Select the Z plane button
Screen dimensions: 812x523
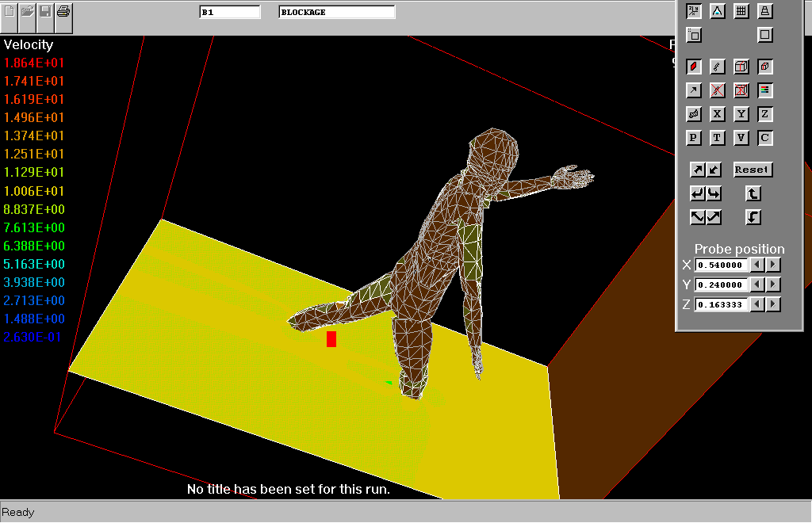coord(765,114)
